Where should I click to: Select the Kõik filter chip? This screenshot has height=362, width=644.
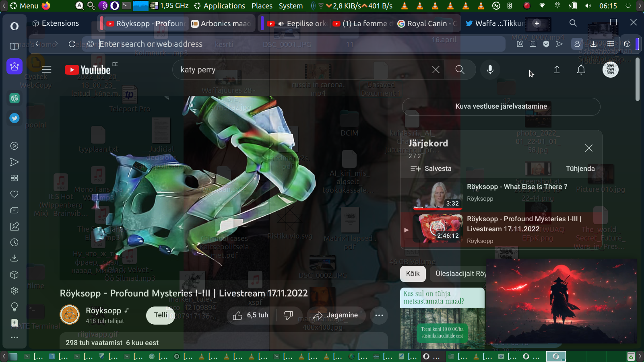tap(413, 274)
